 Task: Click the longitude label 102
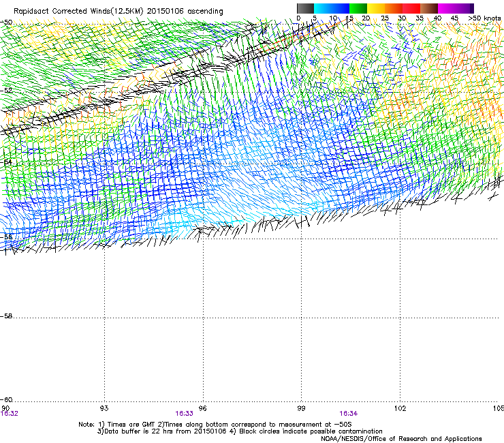pyautogui.click(x=400, y=408)
